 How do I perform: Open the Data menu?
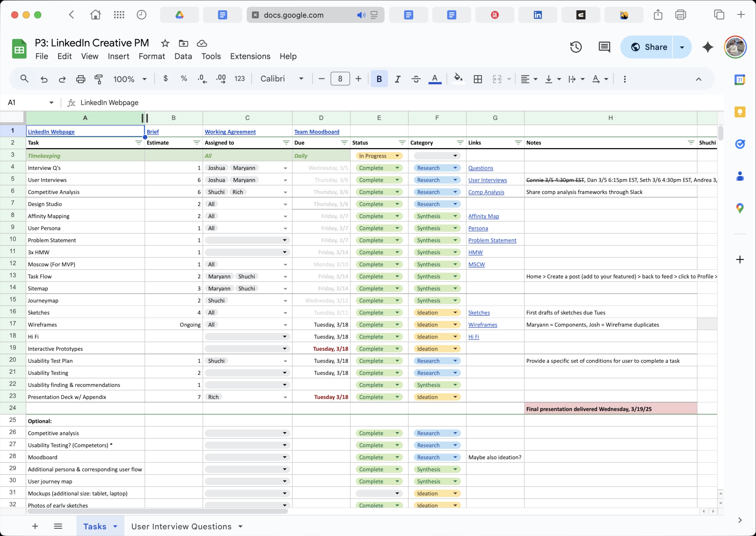(183, 57)
